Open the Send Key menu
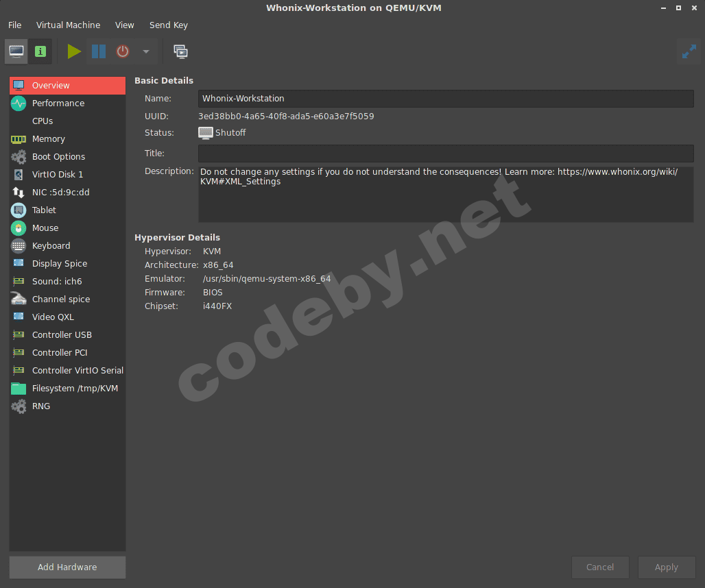This screenshot has width=705, height=588. point(168,25)
